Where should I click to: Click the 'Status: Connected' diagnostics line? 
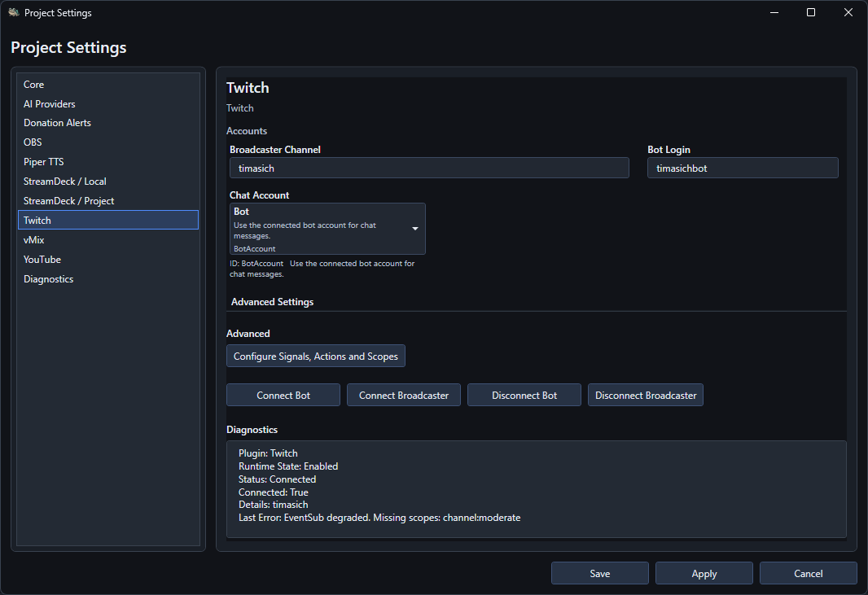point(278,479)
